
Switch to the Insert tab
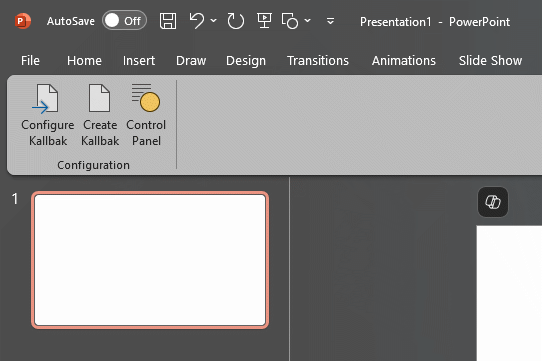pos(139,61)
